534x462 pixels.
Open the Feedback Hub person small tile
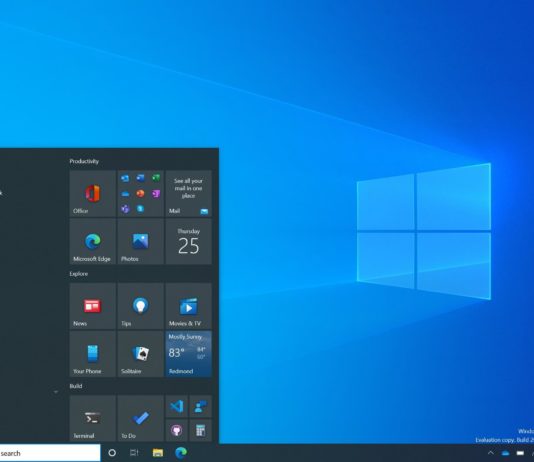201,407
